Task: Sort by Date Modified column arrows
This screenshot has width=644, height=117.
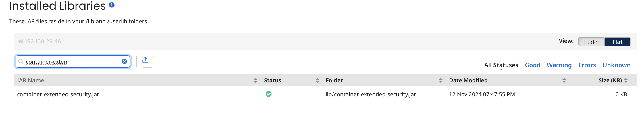Action: click(564, 81)
